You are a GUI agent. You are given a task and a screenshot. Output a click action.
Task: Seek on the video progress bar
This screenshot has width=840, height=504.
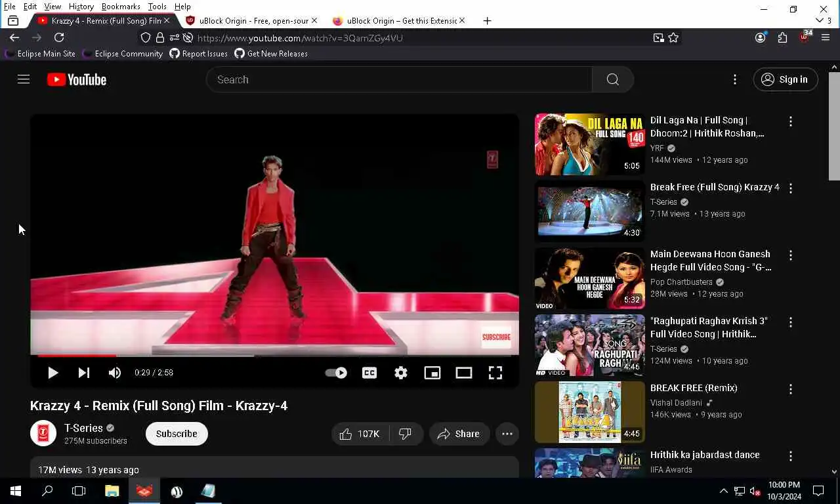point(274,356)
